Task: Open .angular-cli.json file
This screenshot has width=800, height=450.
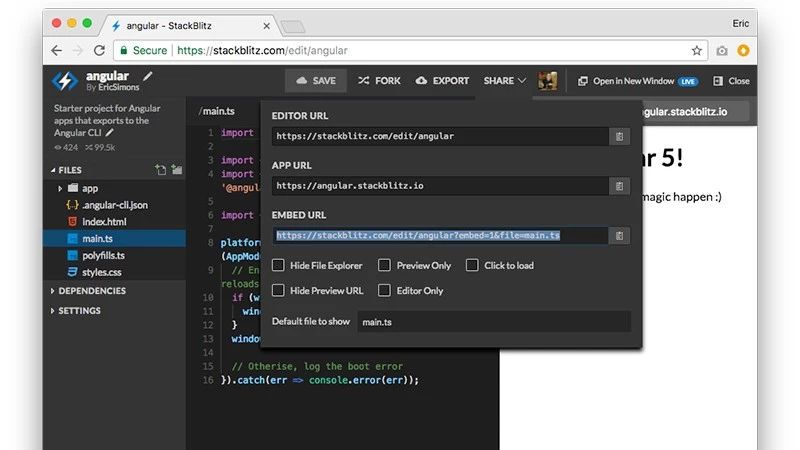Action: 115,205
